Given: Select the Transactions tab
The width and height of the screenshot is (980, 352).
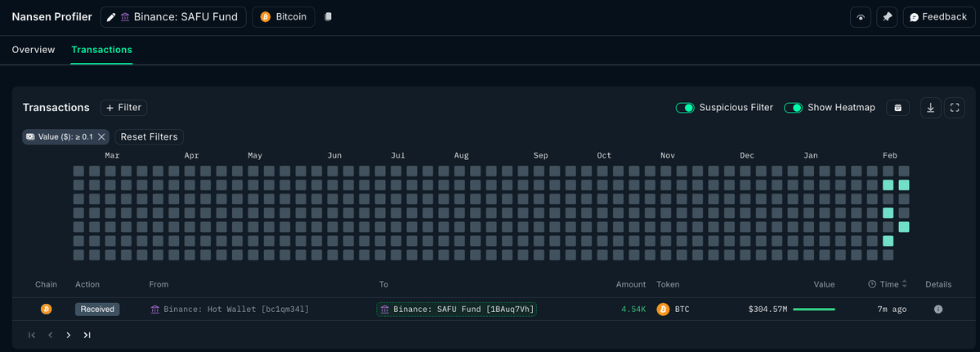Looking at the screenshot, I should 102,50.
